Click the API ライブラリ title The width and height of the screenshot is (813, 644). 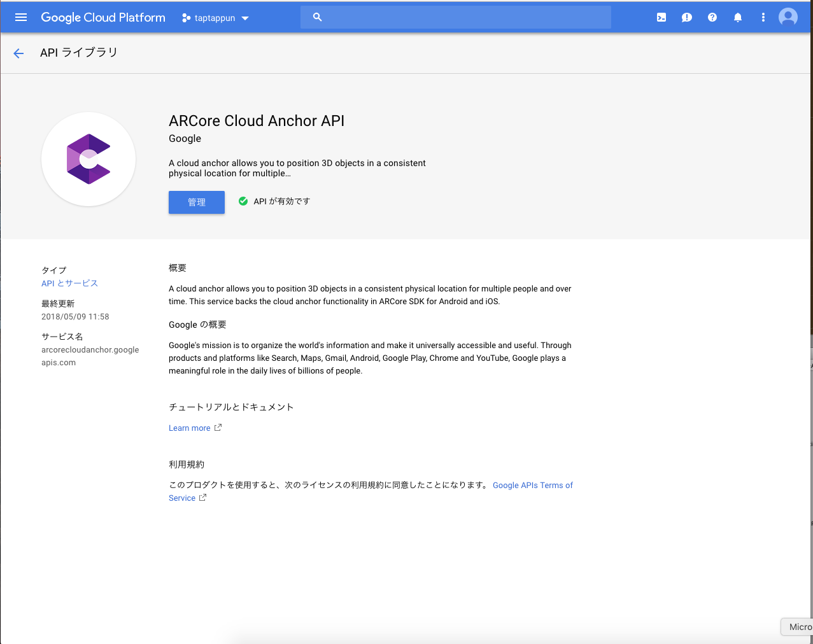coord(79,52)
